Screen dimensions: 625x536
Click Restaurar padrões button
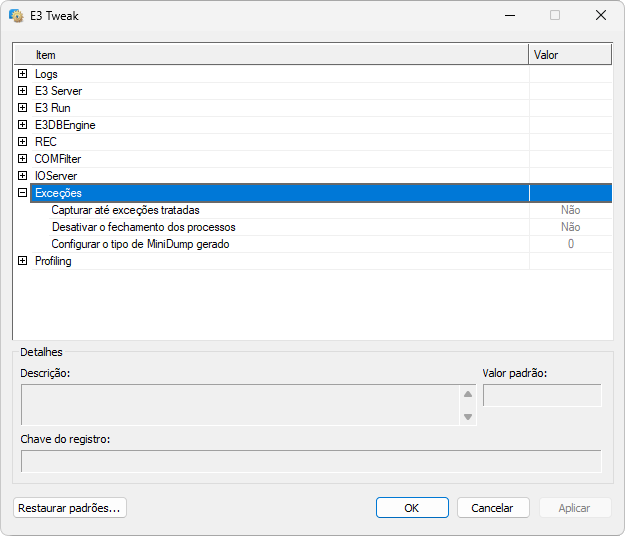point(70,508)
